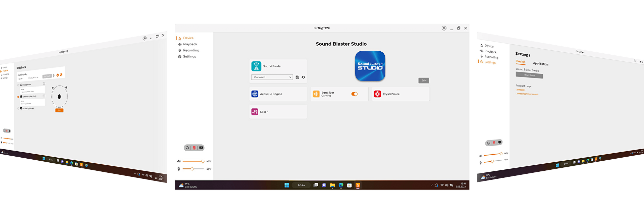Switch to Application tab in Settings window
644x214 pixels.
[x=540, y=64]
